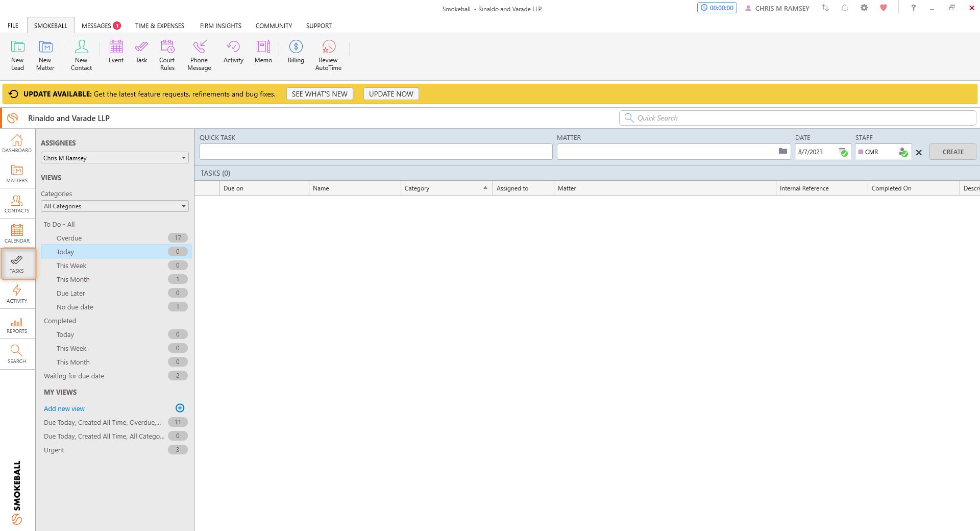Viewport: 980px width, 531px height.
Task: Select No due date view
Action: click(115, 307)
